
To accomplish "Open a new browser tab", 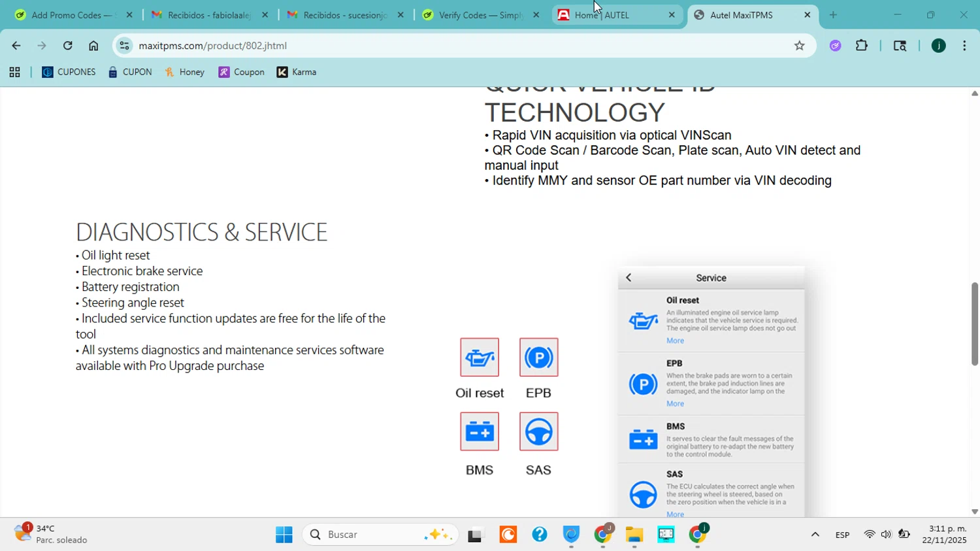I will point(833,14).
